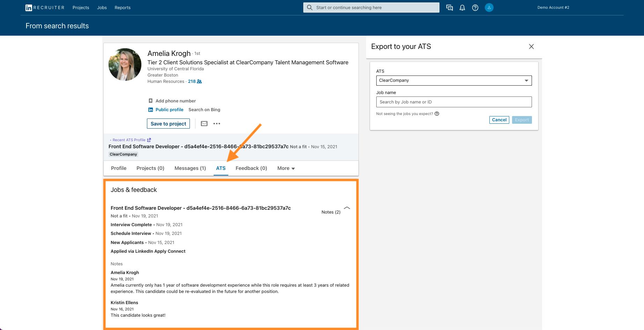Viewport: 644px width, 330px height.
Task: Open the Recent ATS Profile link
Action: pyautogui.click(x=129, y=140)
